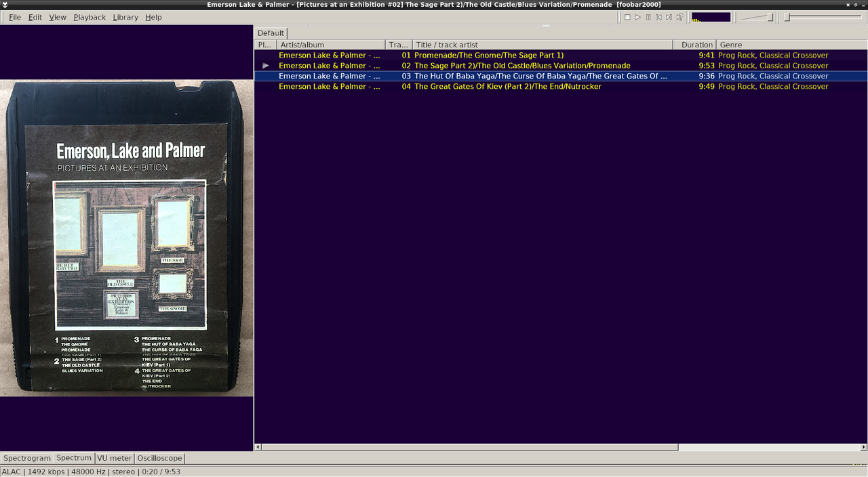The image size is (868, 477).
Task: Click the playlist scrollbar left arrow
Action: click(x=258, y=447)
